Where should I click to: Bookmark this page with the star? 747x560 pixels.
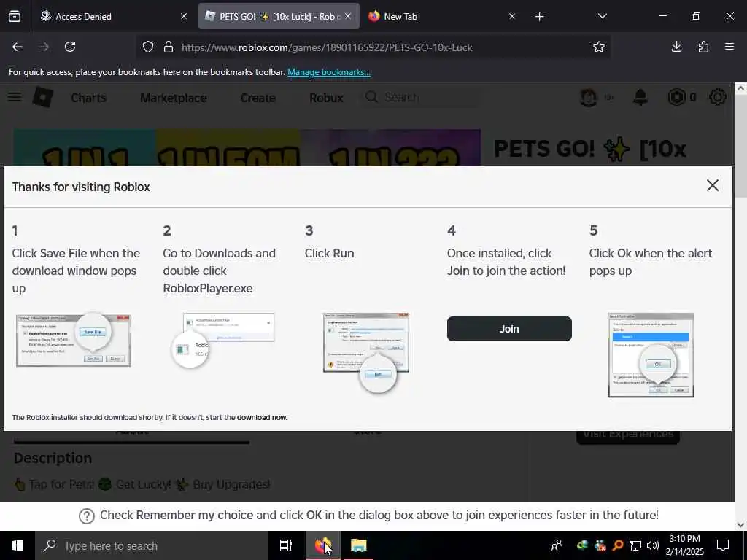(599, 47)
